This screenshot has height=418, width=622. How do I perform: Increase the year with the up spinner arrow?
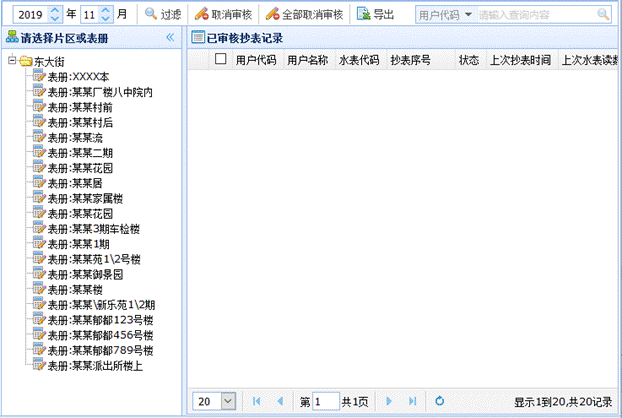point(55,10)
